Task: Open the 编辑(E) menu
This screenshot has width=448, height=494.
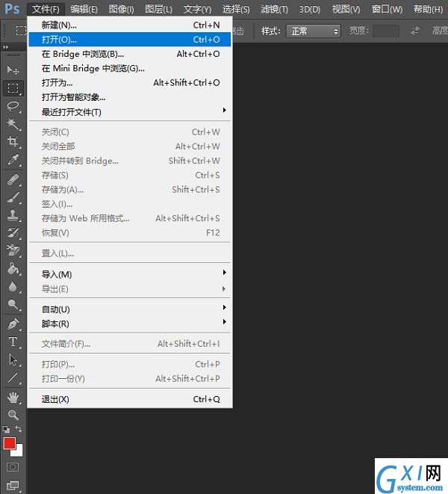Action: 84,9
